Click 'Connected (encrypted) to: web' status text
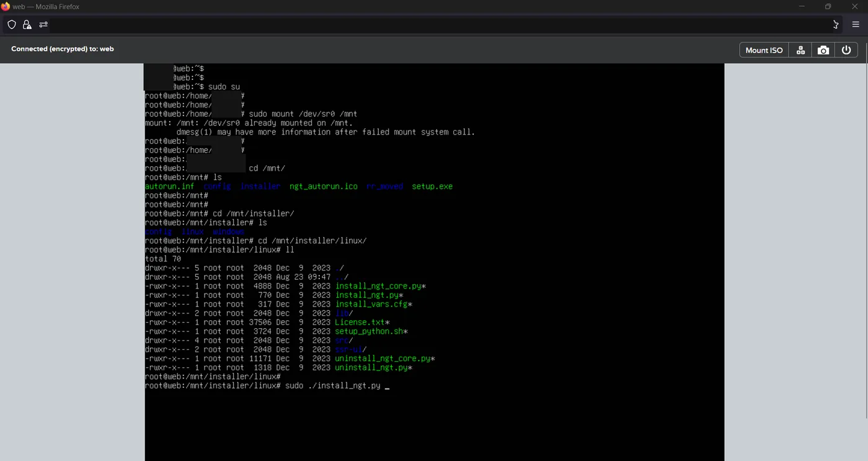Screen dimensions: 868x461 (x=63, y=49)
